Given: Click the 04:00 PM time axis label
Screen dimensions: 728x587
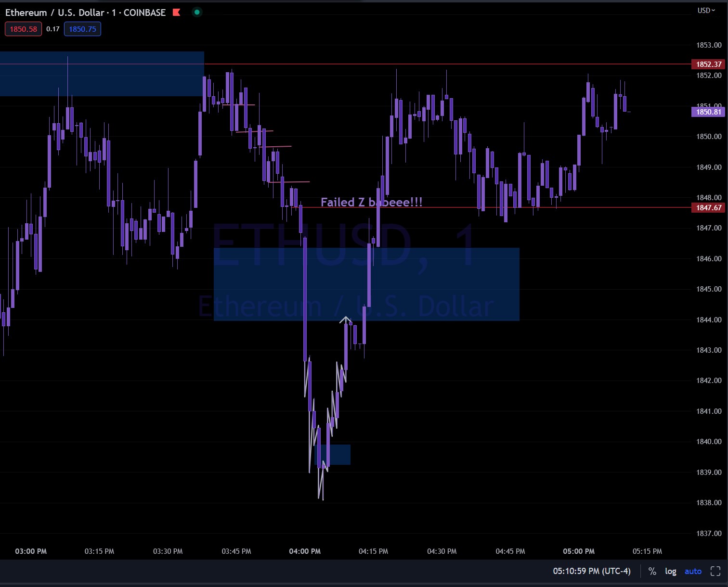Looking at the screenshot, I should (x=305, y=551).
